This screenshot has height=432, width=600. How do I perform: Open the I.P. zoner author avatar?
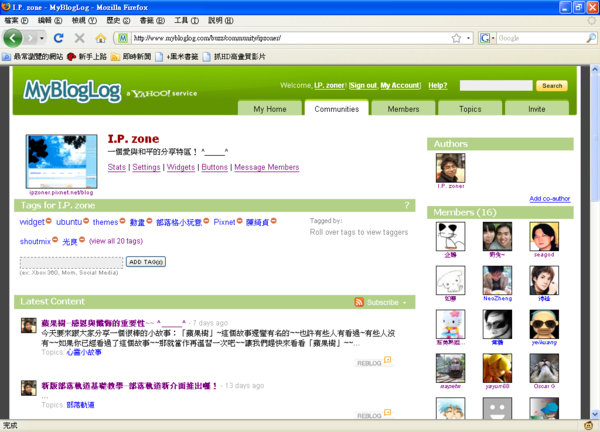click(x=450, y=168)
